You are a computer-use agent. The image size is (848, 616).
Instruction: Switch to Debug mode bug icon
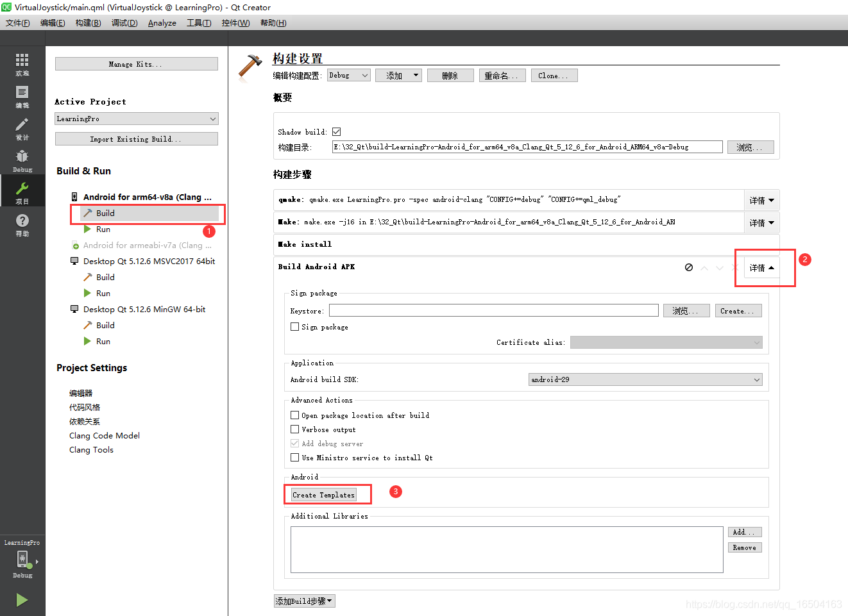click(22, 156)
